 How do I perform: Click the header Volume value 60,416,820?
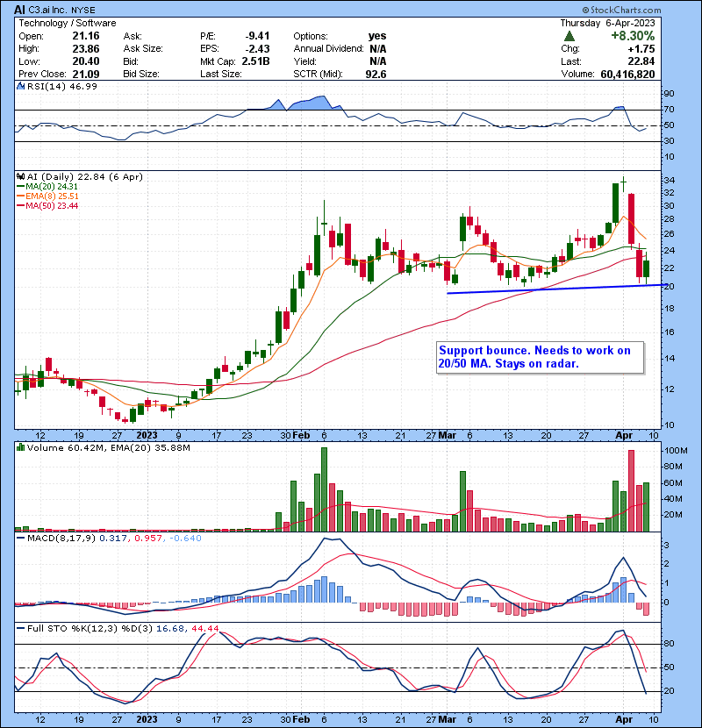click(627, 74)
